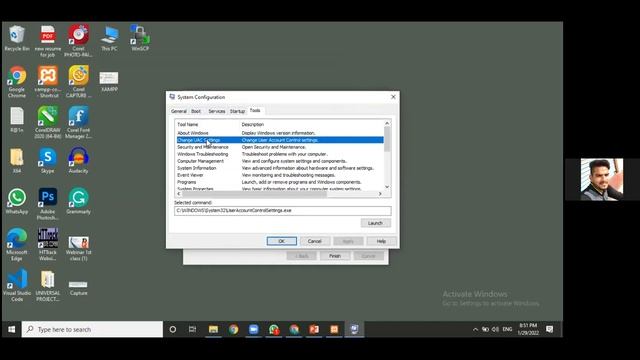
Task: Open the Skype desktop shortcut
Action: [x=48, y=160]
